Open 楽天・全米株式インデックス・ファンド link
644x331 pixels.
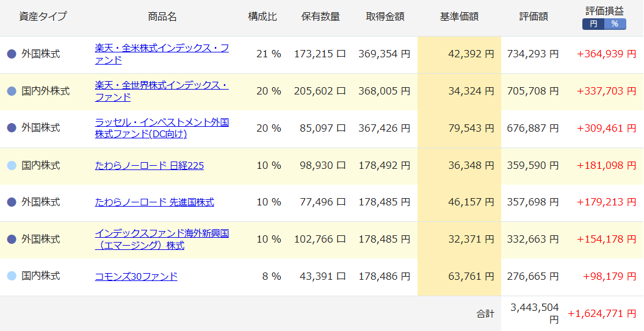162,54
